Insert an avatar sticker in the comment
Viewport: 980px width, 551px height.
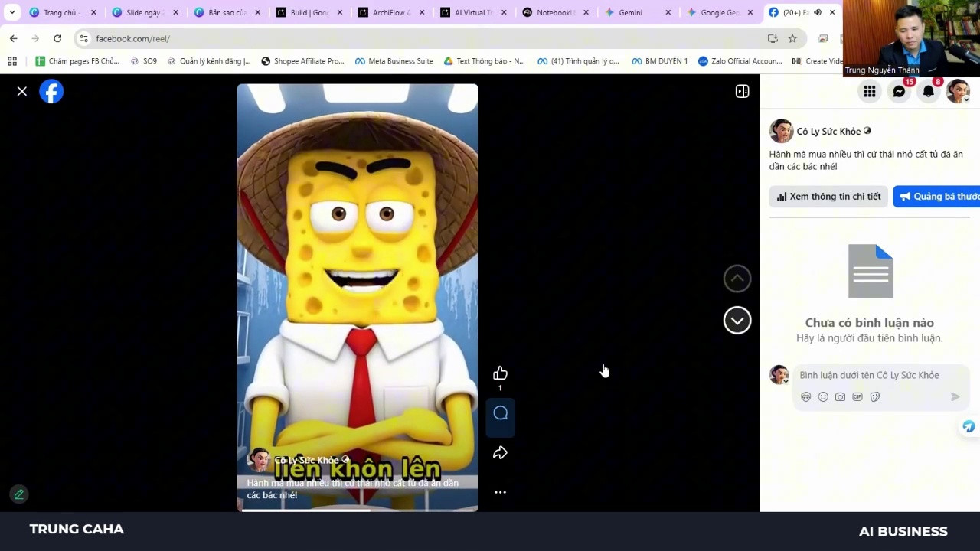[805, 397]
